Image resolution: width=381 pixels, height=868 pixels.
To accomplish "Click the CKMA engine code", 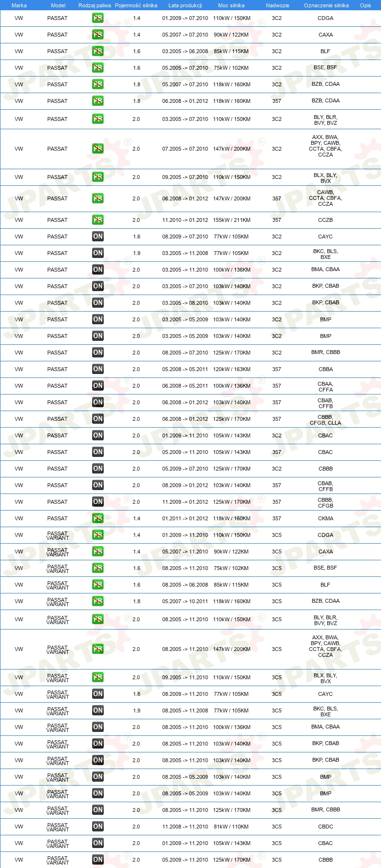I will point(325,518).
